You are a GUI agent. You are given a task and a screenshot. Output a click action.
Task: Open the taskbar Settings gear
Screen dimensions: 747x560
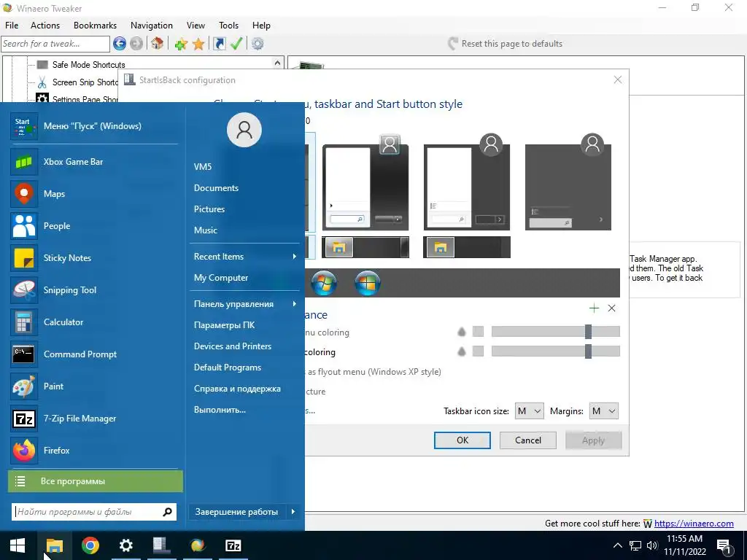click(125, 545)
